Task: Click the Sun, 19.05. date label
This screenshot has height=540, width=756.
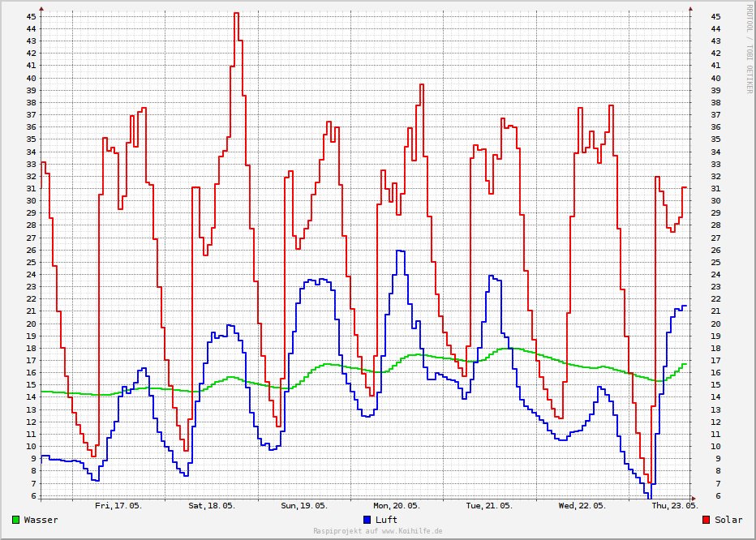Action: pyautogui.click(x=304, y=505)
